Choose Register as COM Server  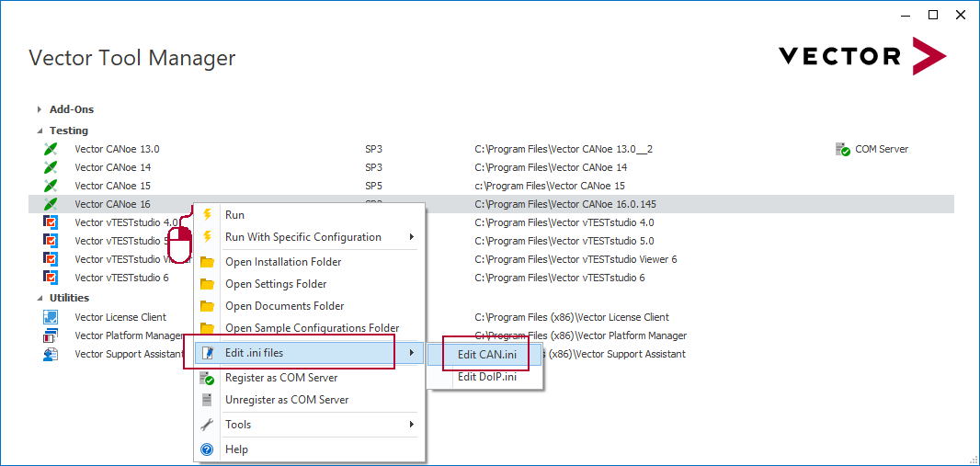tap(280, 378)
